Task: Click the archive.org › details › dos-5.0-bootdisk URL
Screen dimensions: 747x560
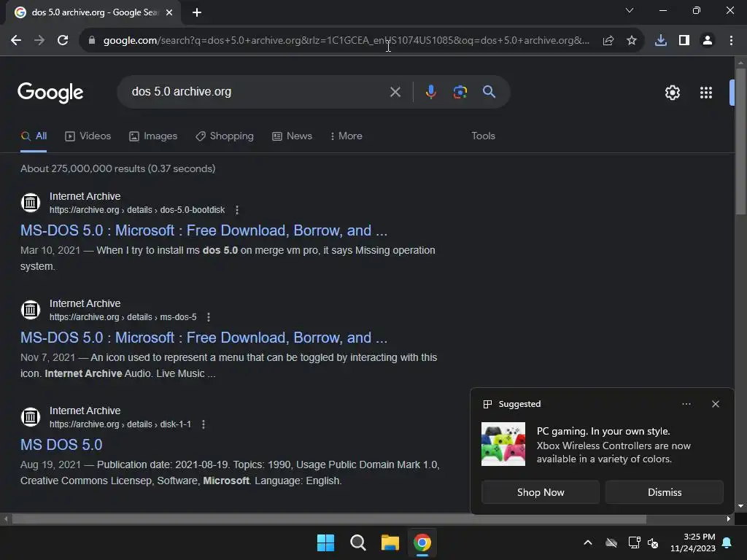Action: point(137,210)
